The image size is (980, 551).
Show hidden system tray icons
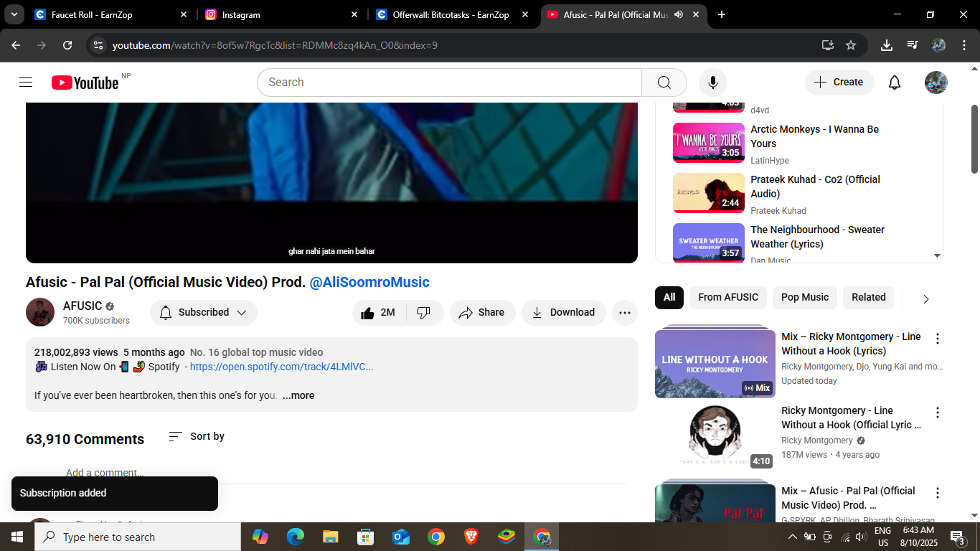click(792, 537)
